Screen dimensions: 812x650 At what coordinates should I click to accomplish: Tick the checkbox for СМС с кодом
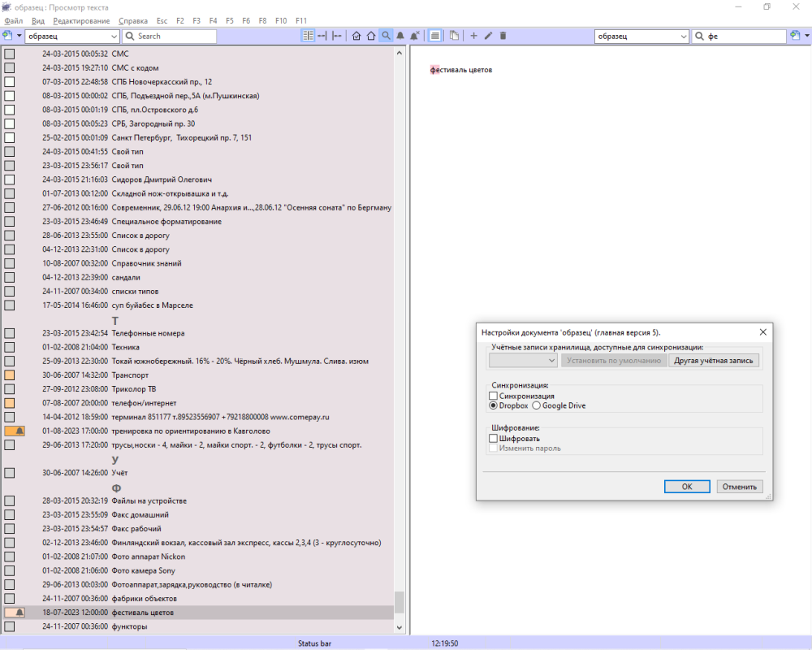pos(9,67)
